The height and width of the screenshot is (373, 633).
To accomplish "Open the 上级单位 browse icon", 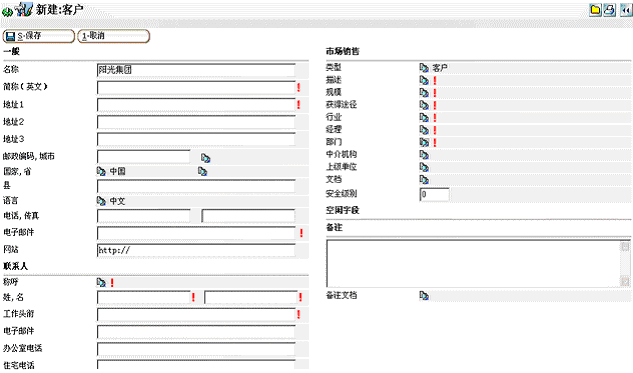I will (x=424, y=167).
